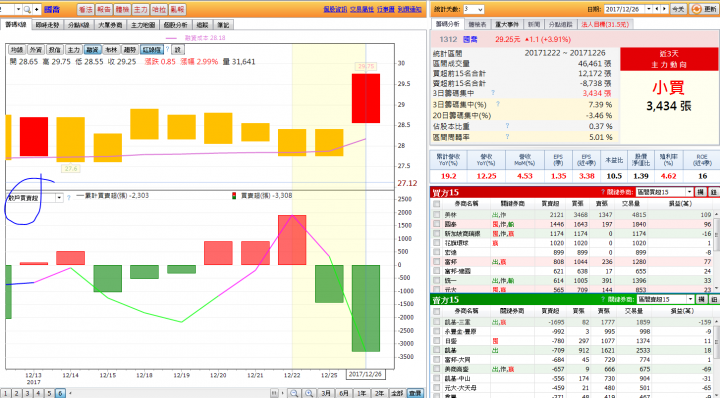
Task: Click the plus add icon next to search
Action: click(x=37, y=9)
